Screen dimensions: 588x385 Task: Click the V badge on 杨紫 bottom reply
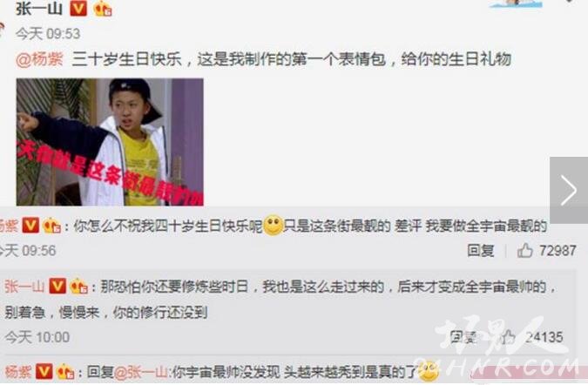(x=44, y=372)
